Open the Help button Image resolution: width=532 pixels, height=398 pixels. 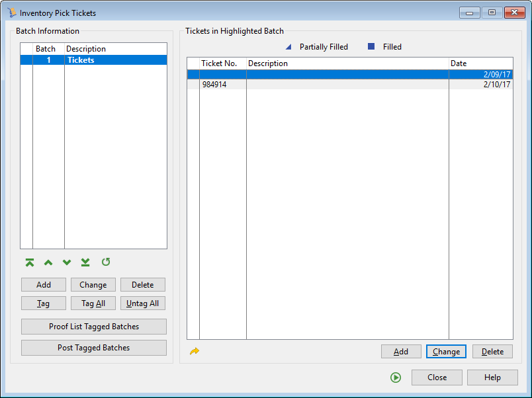point(492,378)
